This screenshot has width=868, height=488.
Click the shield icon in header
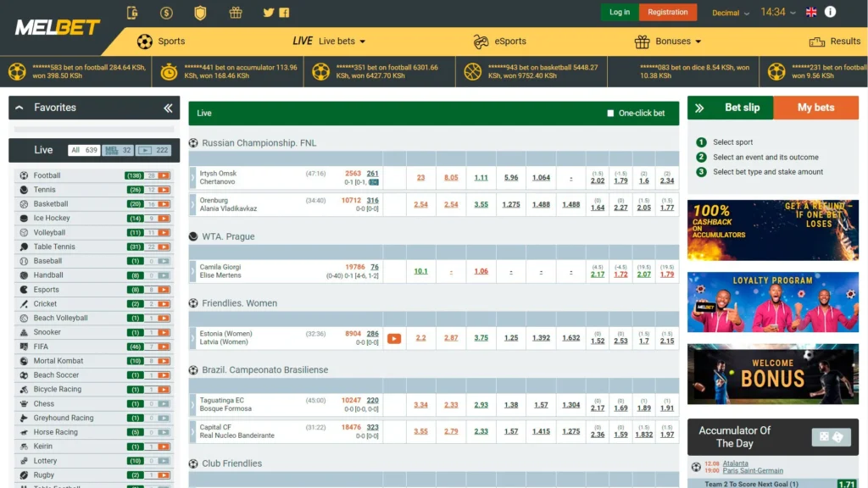point(200,13)
